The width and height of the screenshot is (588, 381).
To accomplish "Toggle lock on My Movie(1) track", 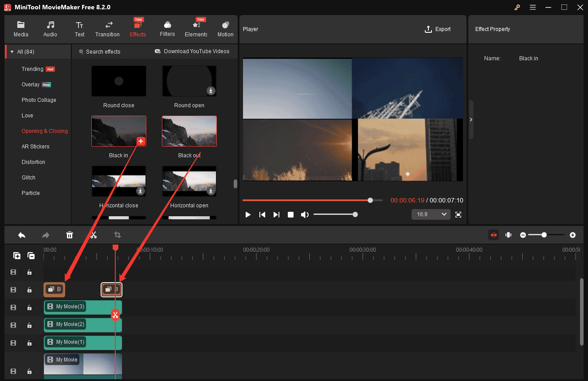I will [x=29, y=343].
